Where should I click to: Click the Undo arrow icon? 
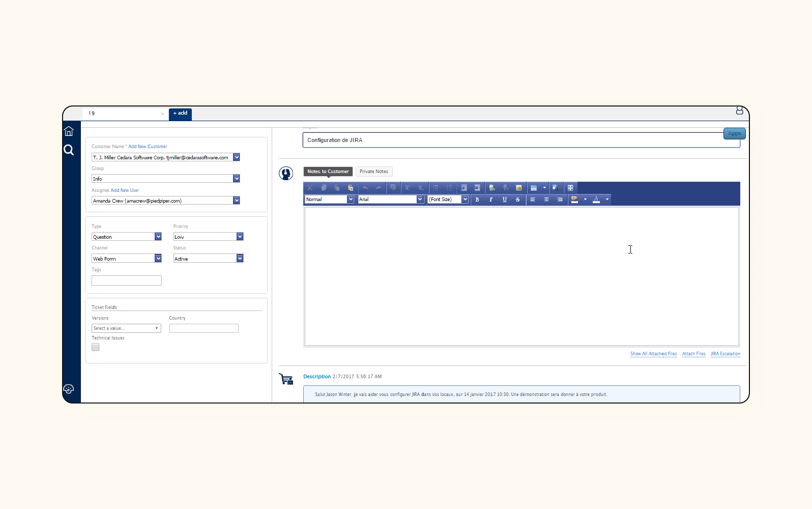tap(365, 188)
